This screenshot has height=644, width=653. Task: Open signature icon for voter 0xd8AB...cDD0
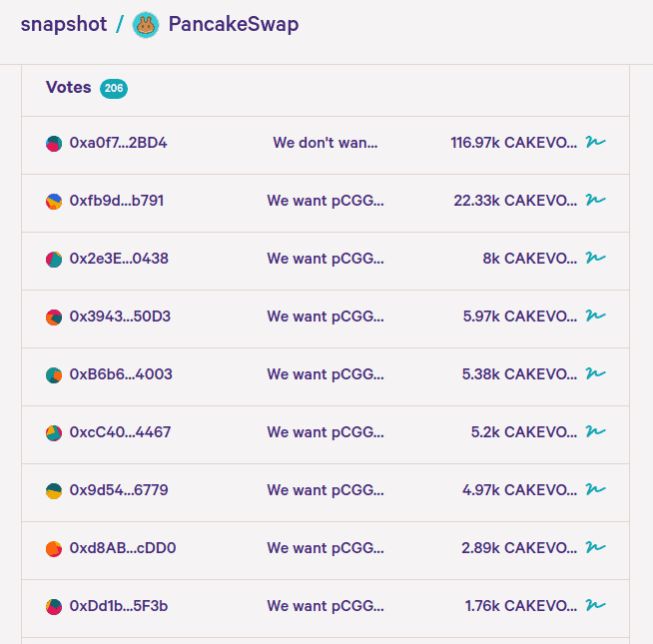point(596,548)
